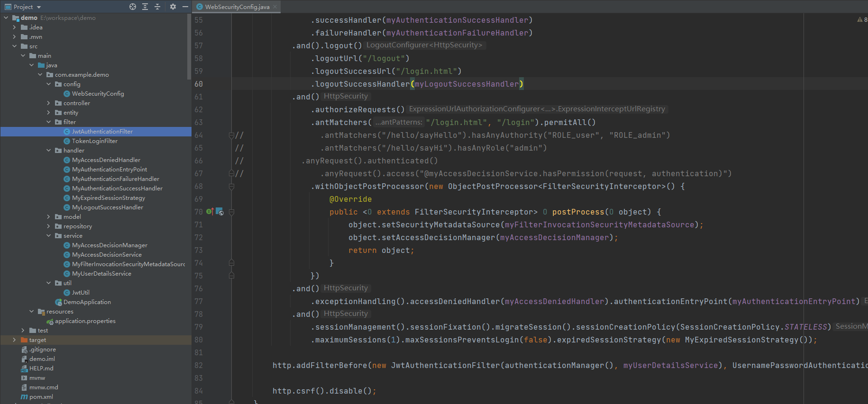Select MyUserDetailsService class
Image resolution: width=868 pixels, height=404 pixels.
[101, 273]
